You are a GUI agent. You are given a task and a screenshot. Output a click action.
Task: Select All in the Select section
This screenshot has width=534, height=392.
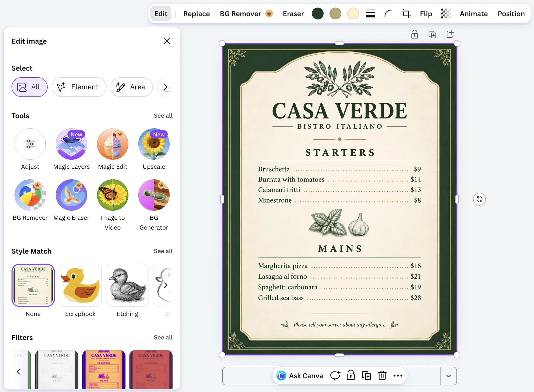coord(29,87)
